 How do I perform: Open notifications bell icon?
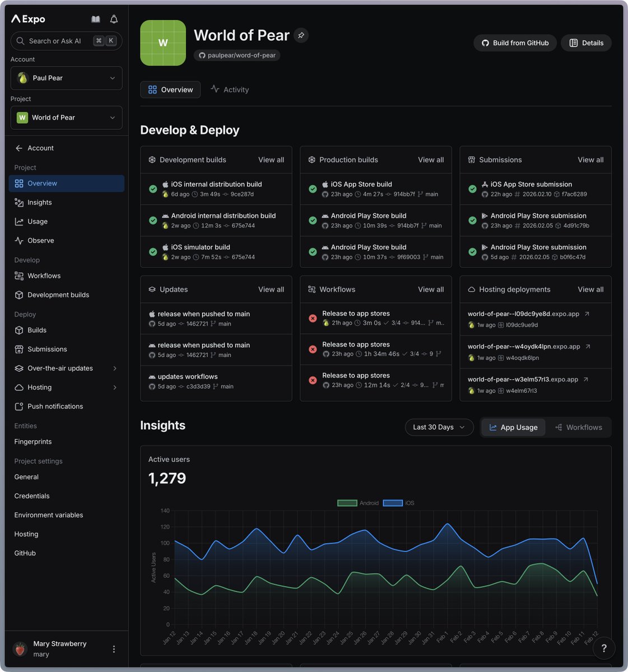coord(114,19)
